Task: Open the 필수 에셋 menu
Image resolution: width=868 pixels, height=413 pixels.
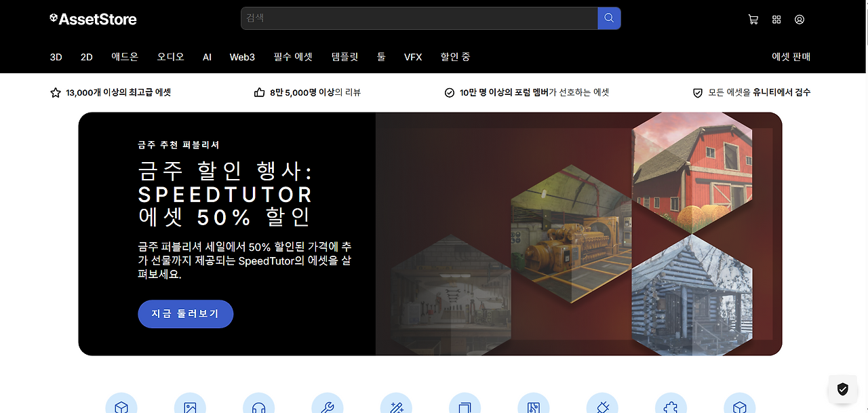Action: pyautogui.click(x=293, y=57)
